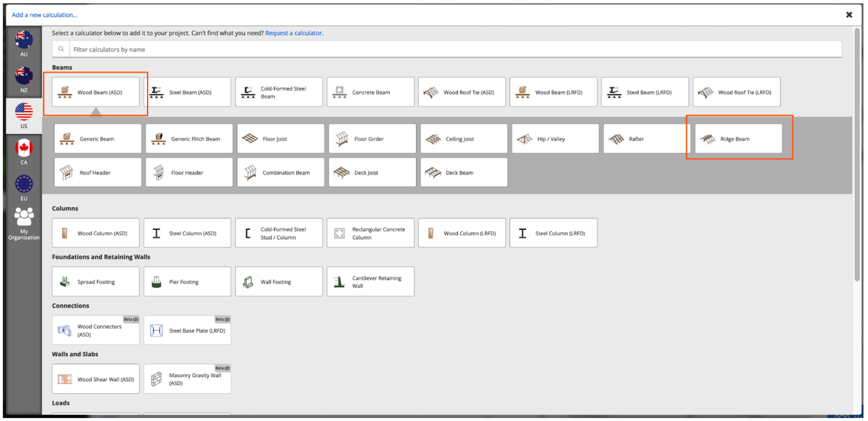Screen dimensions: 868x421
Task: Expand the Wood Beam (ASD) calculator group
Action: pos(96,92)
